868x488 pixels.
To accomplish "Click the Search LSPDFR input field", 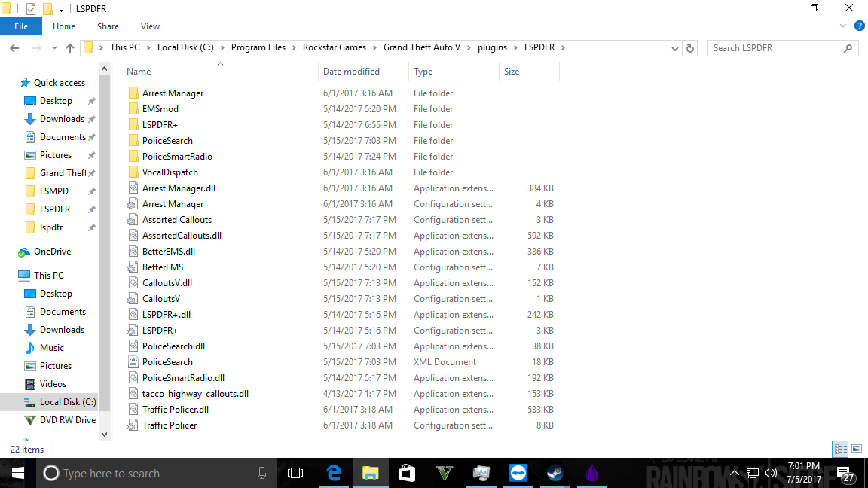I will pyautogui.click(x=775, y=48).
